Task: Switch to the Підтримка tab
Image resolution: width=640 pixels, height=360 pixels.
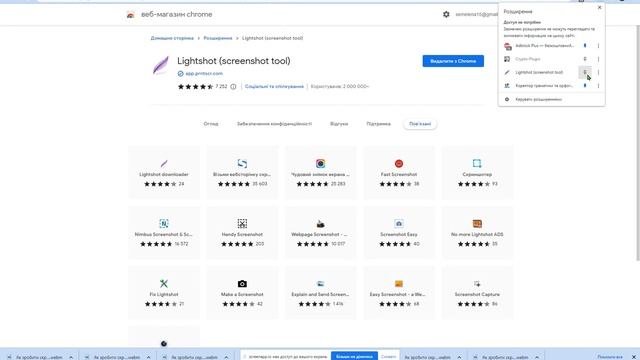Action: pos(378,124)
